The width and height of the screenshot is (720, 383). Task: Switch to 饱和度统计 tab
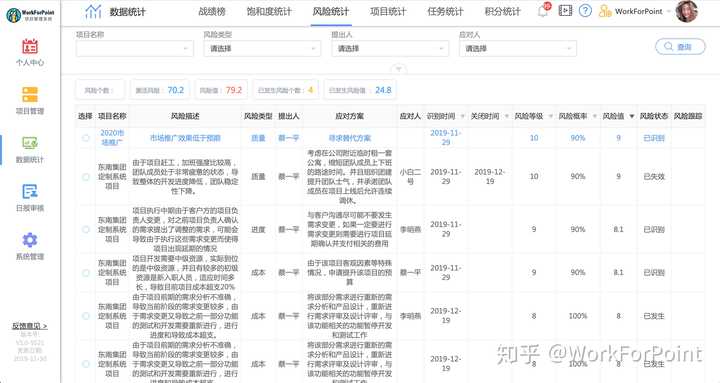[269, 11]
